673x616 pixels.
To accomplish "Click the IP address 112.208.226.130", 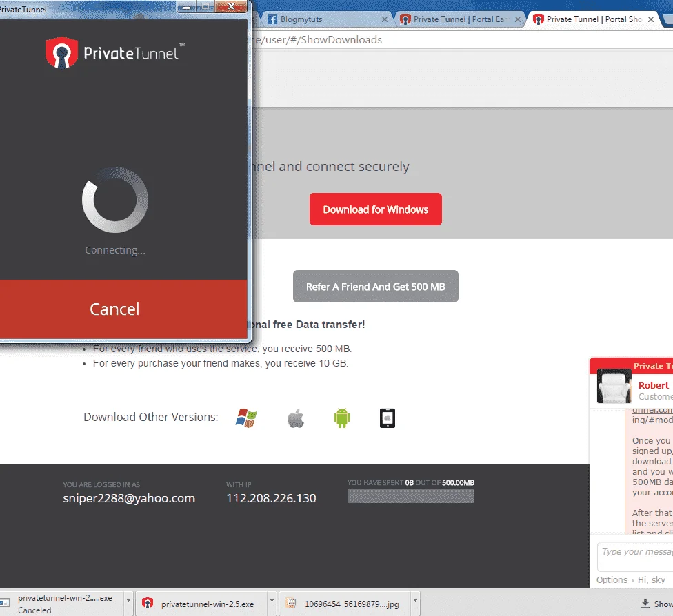I will 271,498.
